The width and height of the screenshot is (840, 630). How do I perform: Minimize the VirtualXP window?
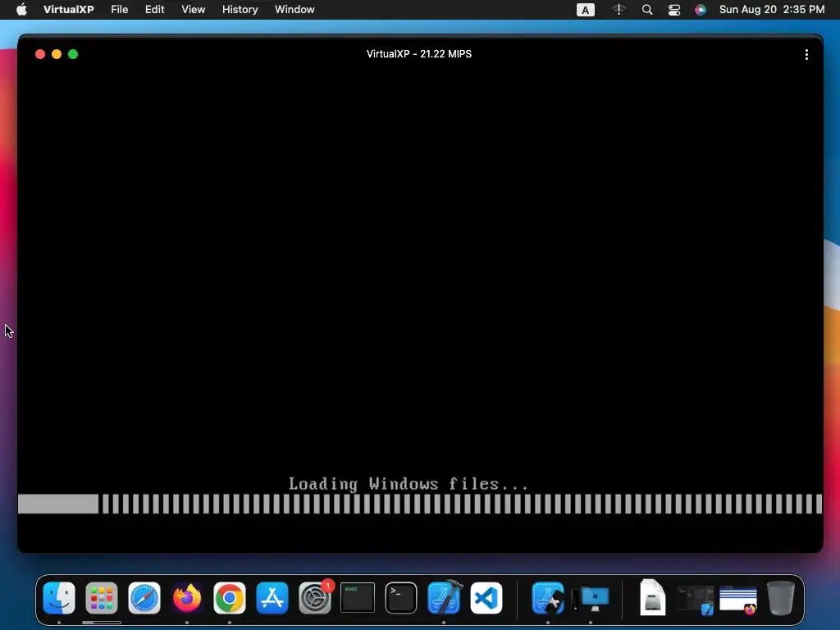coord(57,54)
